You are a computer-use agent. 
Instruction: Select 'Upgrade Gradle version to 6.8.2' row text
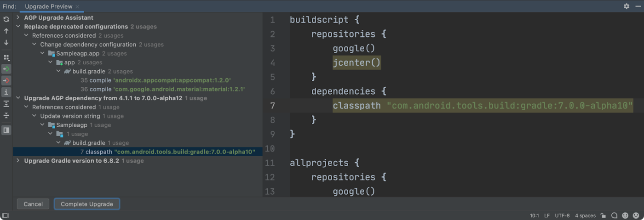tap(72, 161)
